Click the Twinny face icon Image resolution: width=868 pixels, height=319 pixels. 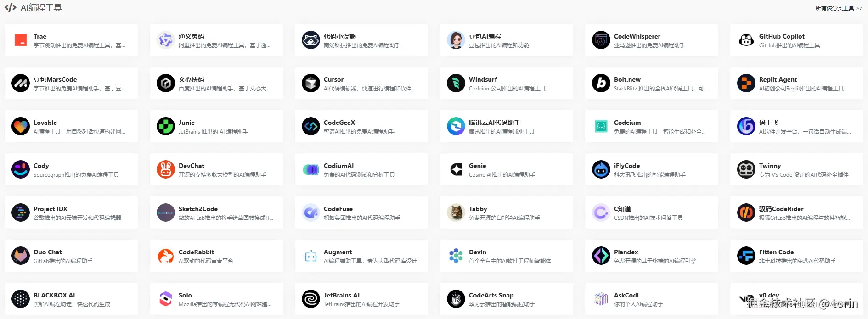point(746,170)
